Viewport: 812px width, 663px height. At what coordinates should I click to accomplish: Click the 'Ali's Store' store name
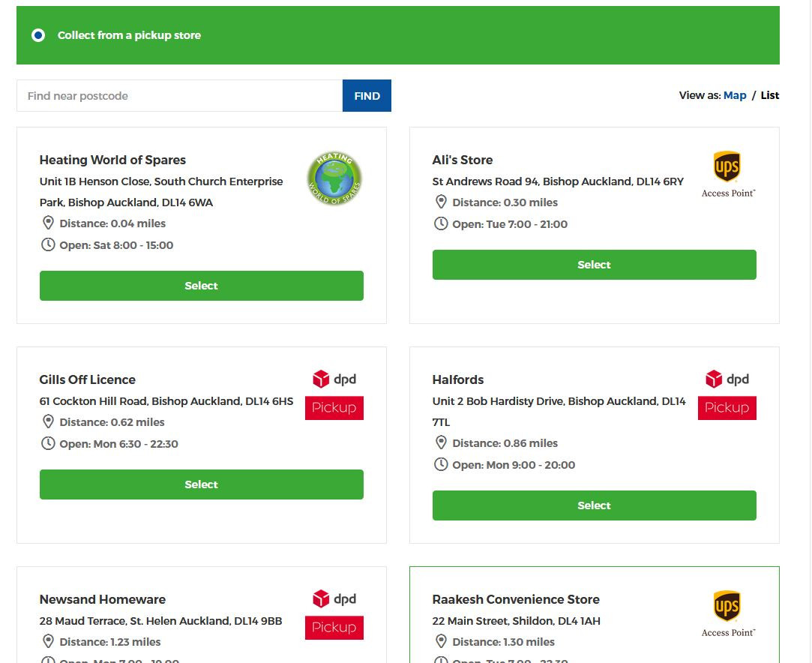pos(463,160)
